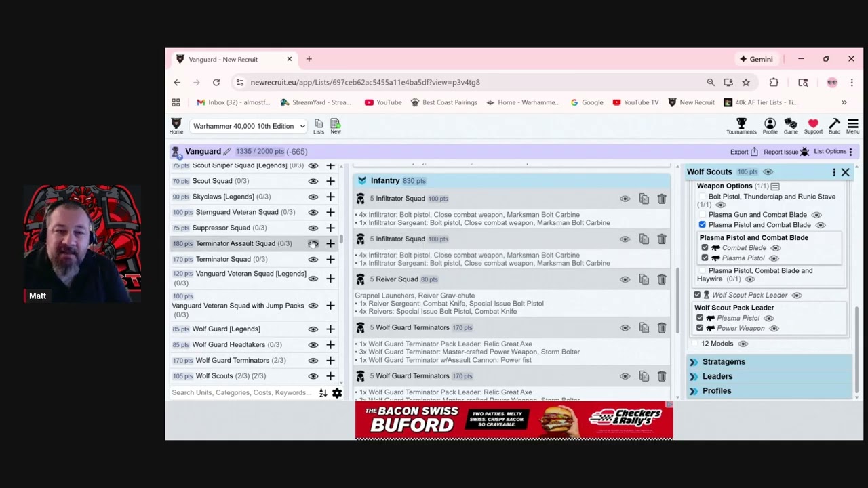Delete the Reiver Squad with trash icon
This screenshot has width=868, height=488.
pos(662,279)
